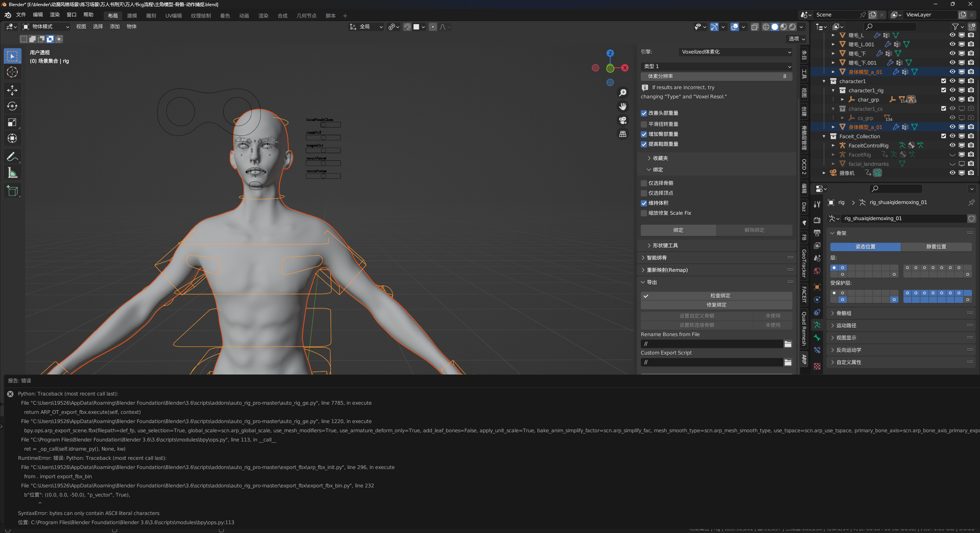Expand the 骨骼组 panel

(x=844, y=313)
